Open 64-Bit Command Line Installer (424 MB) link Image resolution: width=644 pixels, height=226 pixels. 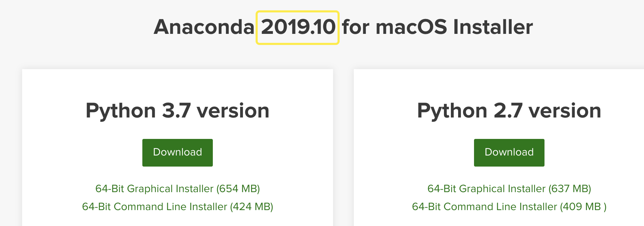tap(177, 207)
